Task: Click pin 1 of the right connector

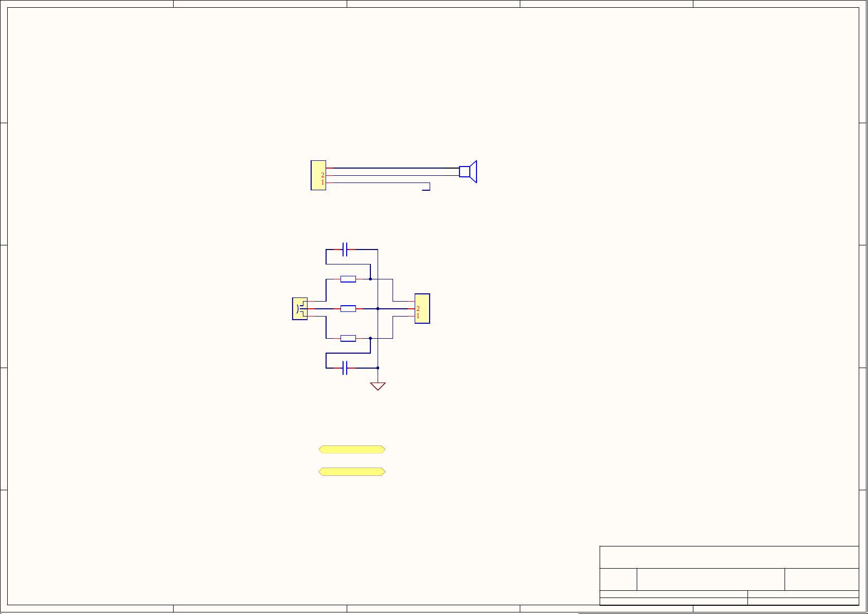Action: [418, 316]
